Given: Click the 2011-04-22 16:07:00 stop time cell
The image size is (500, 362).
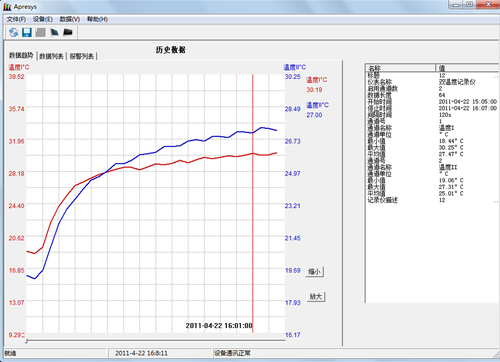Looking at the screenshot, I should [468, 108].
